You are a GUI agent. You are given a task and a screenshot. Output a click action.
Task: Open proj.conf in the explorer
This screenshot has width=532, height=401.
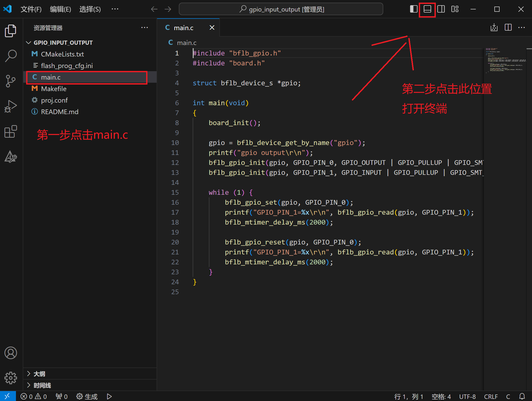pos(90,100)
